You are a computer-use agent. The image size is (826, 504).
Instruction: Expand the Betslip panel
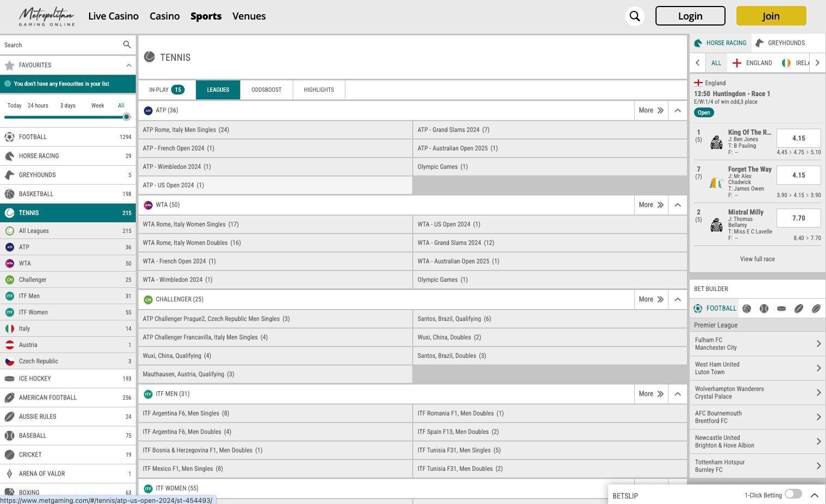814,495
